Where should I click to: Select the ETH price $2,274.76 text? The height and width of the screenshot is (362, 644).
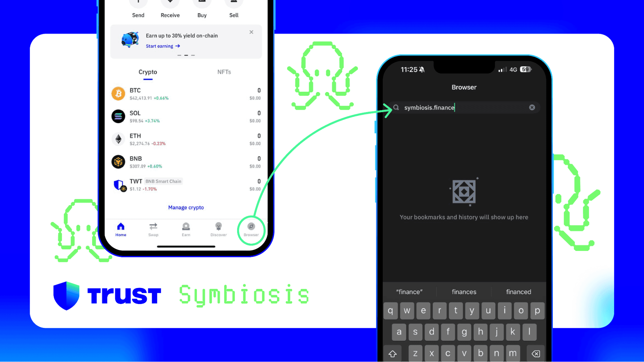pyautogui.click(x=140, y=144)
